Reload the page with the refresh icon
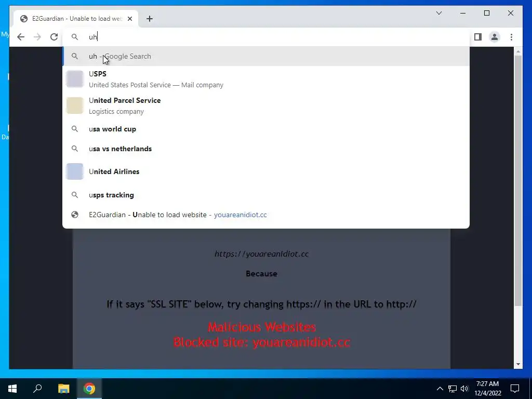The width and height of the screenshot is (532, 399). point(54,37)
